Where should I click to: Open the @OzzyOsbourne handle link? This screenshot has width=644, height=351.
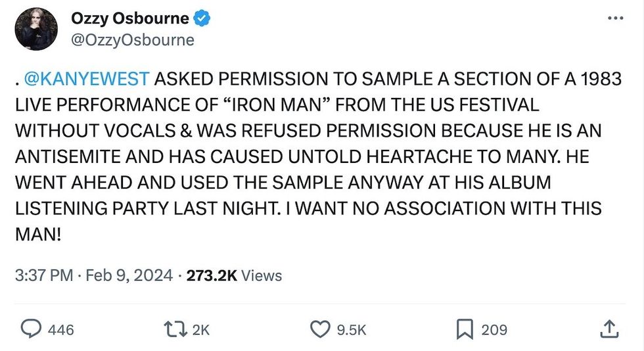(x=132, y=39)
